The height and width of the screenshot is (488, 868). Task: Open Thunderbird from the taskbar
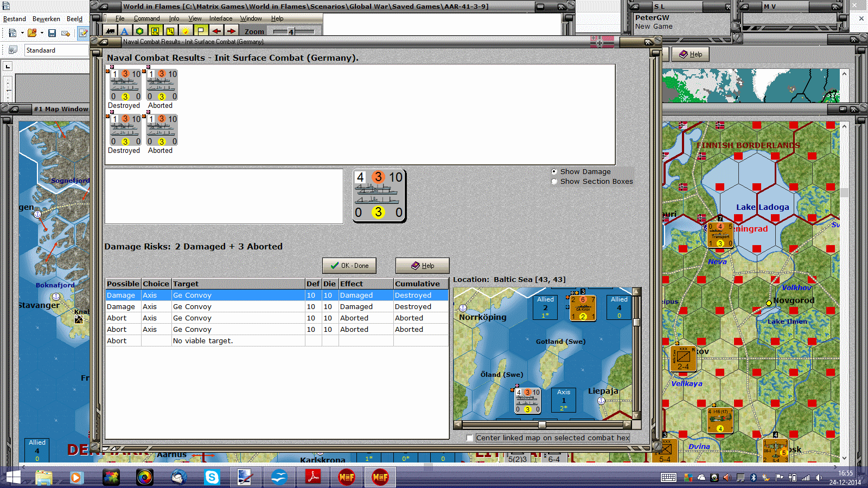[178, 478]
